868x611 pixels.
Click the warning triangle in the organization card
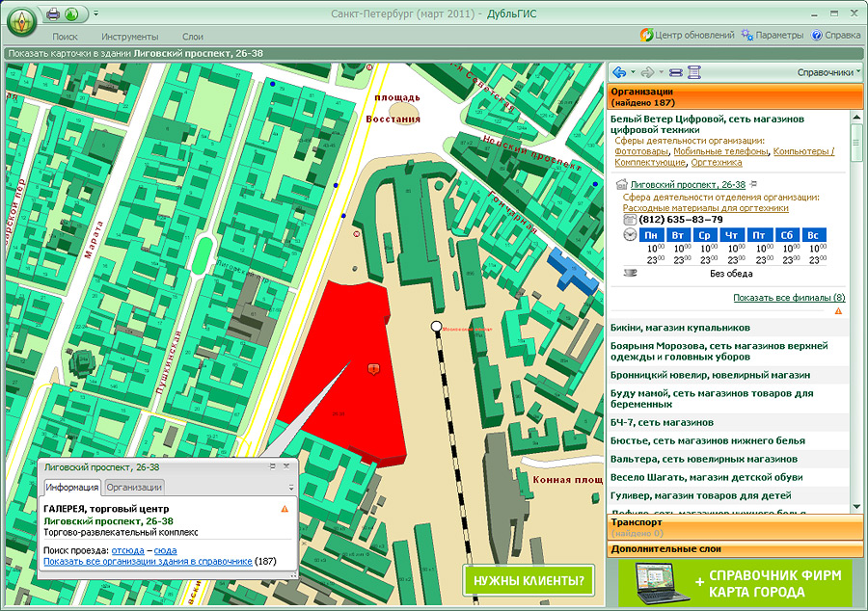click(x=839, y=311)
